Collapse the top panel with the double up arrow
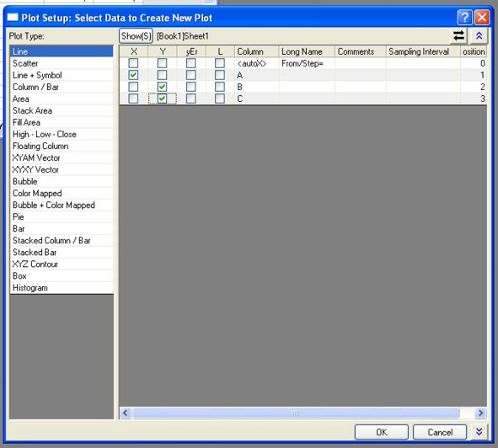The width and height of the screenshot is (498, 448). pyautogui.click(x=479, y=36)
